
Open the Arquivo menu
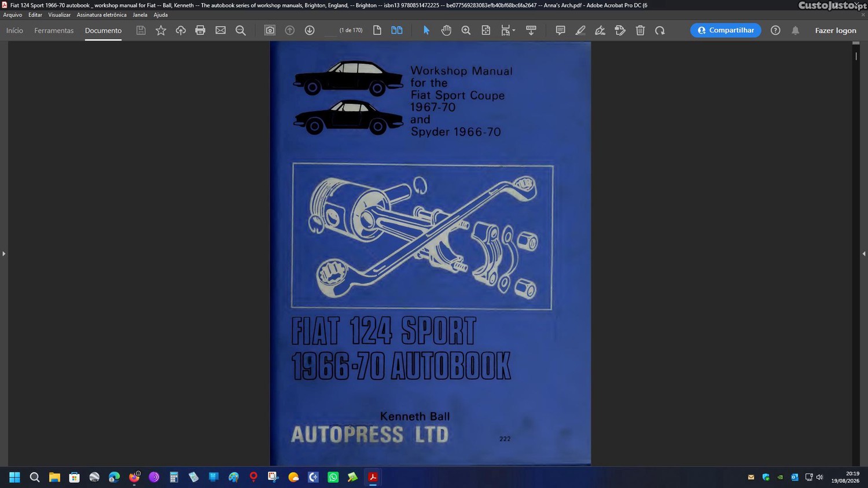click(x=13, y=15)
